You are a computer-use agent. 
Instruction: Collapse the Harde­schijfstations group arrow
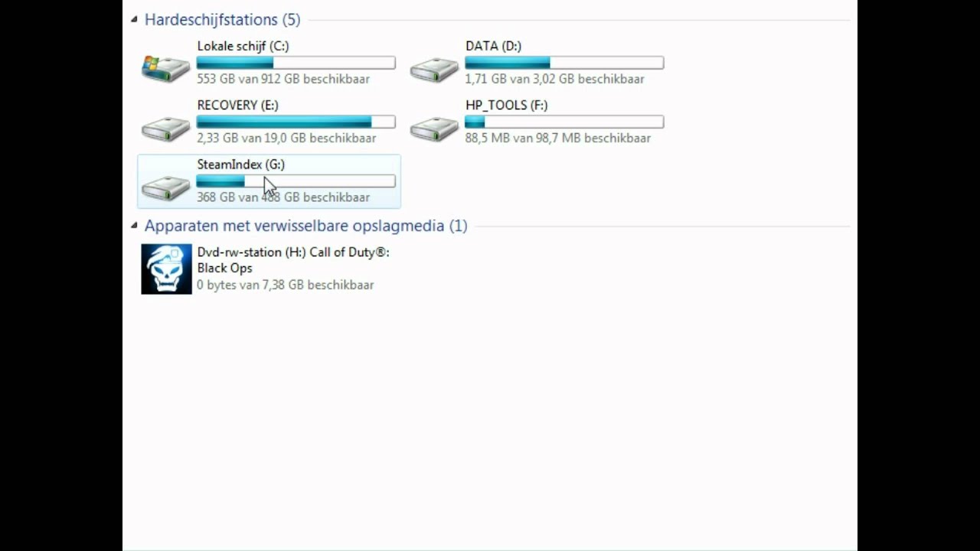[134, 19]
